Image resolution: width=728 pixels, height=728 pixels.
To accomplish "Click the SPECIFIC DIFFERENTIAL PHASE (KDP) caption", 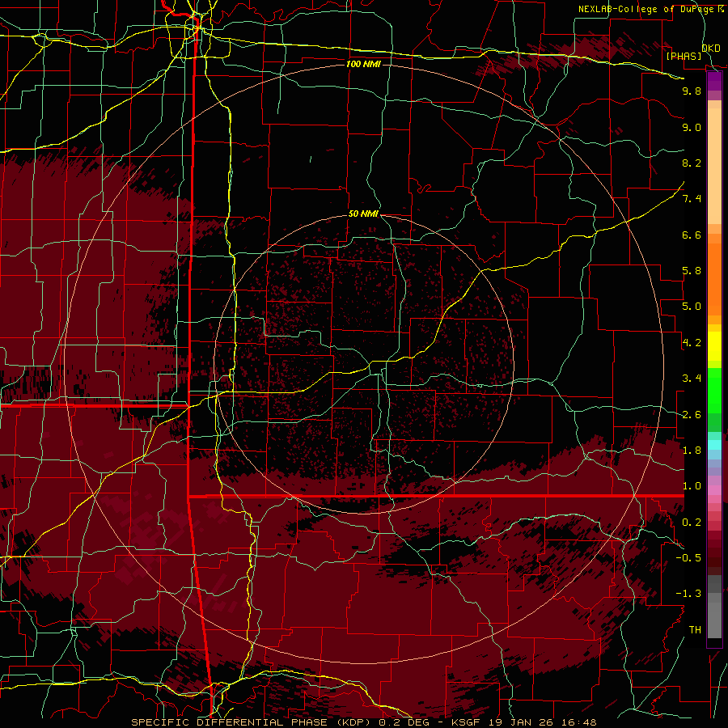I will point(252,722).
